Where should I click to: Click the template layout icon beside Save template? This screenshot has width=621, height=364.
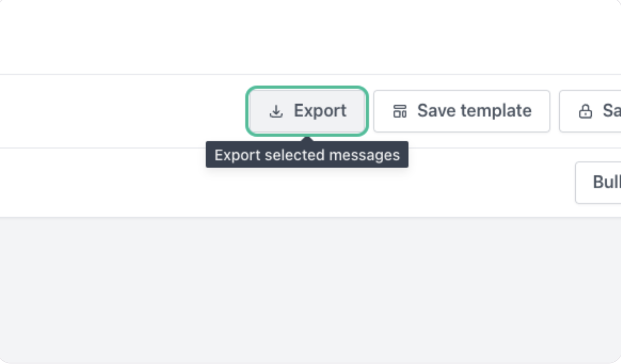tap(400, 111)
